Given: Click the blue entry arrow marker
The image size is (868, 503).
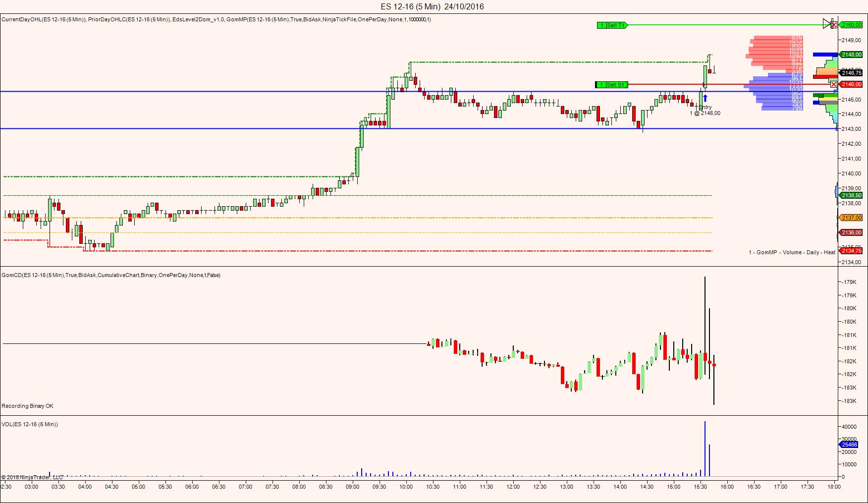Looking at the screenshot, I should tap(705, 98).
